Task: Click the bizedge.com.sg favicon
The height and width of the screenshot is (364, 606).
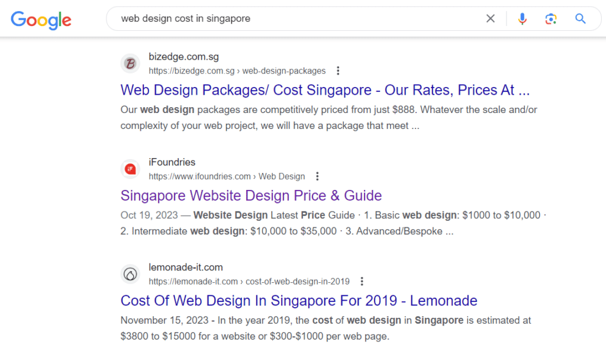Action: 130,63
